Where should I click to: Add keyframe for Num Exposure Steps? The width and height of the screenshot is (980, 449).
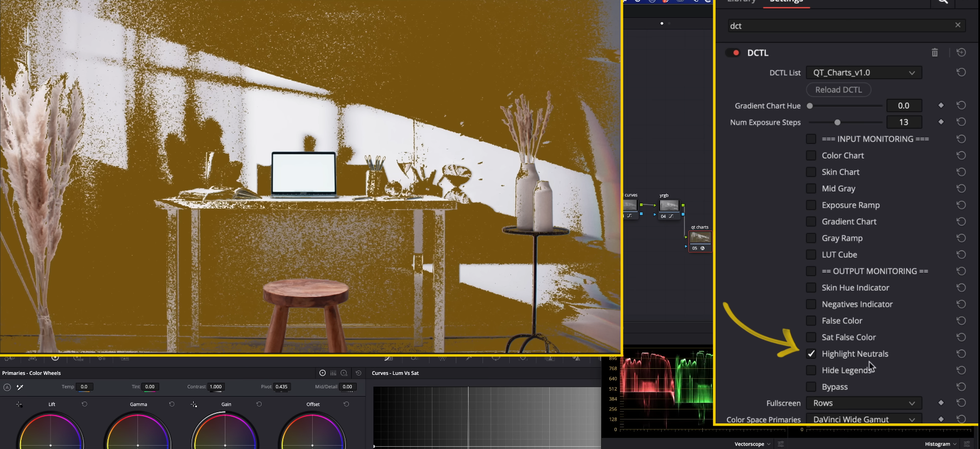point(941,122)
